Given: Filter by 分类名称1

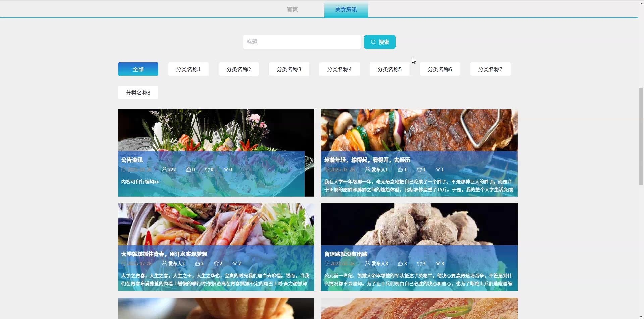Looking at the screenshot, I should (189, 69).
